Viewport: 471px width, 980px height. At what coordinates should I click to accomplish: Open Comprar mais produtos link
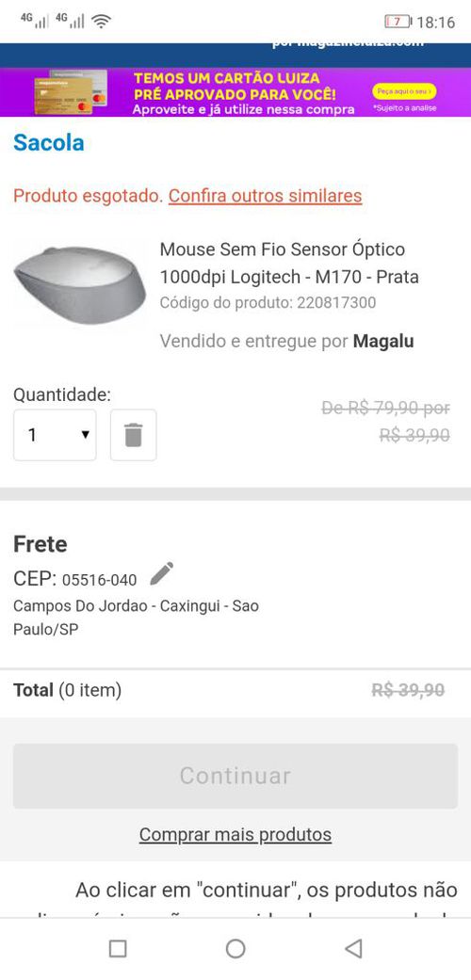pyautogui.click(x=235, y=834)
